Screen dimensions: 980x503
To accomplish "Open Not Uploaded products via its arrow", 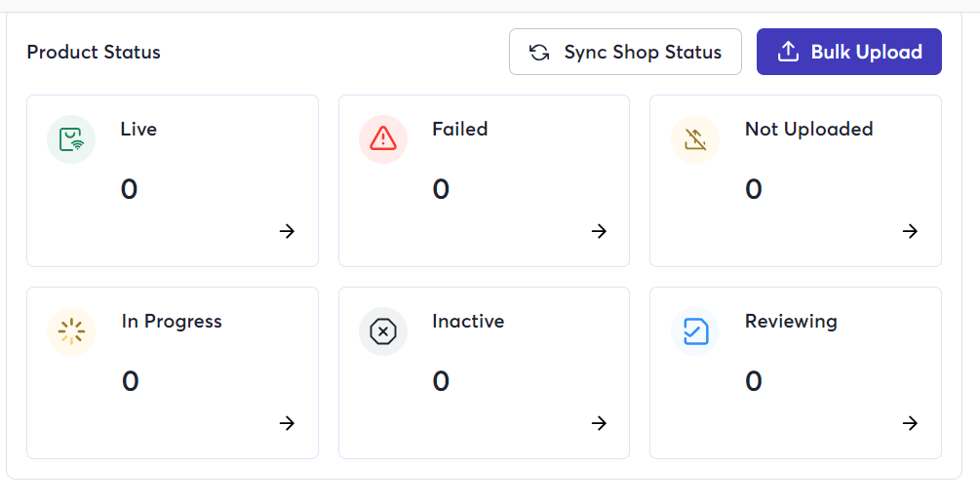I will tap(910, 231).
